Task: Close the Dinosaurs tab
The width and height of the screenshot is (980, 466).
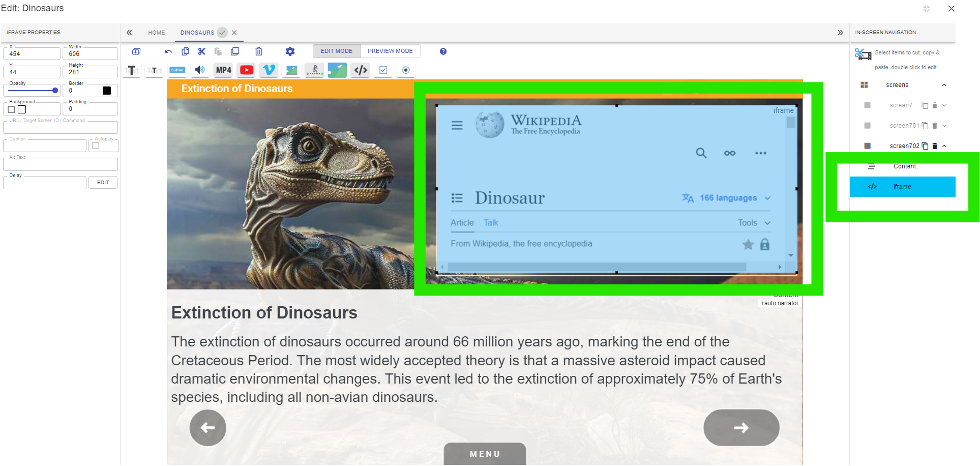Action: [x=234, y=33]
